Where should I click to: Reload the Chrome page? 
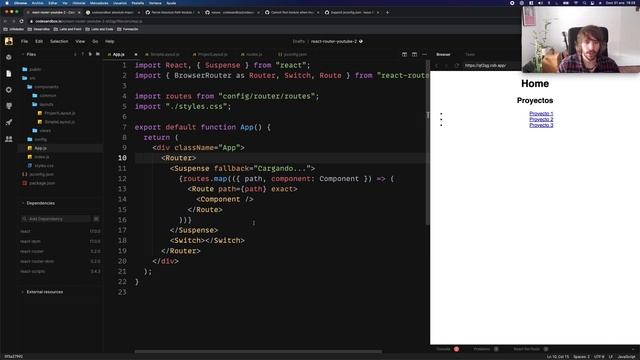22,21
